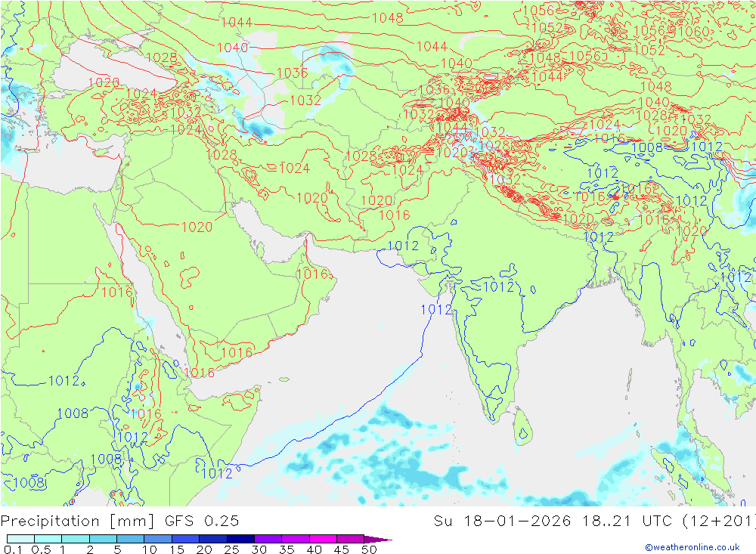Image resolution: width=756 pixels, height=554 pixels.
Task: Click the 'Su 18-01-2026 18..21 UTC' date label
Action: click(555, 522)
